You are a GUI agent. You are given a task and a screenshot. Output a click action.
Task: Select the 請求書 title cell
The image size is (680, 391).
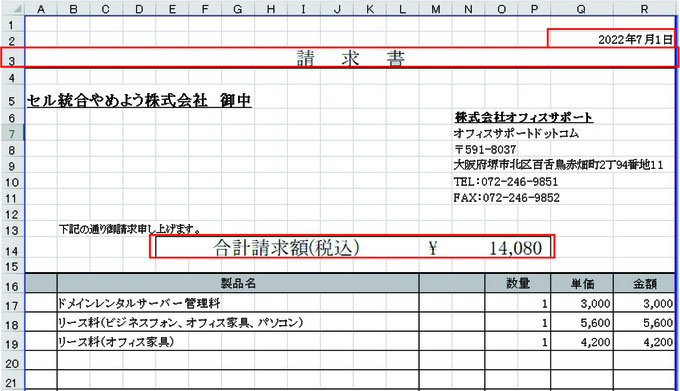(x=350, y=58)
